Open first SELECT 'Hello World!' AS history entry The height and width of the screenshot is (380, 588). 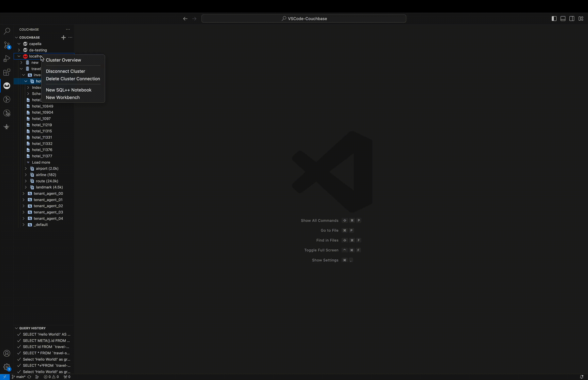(x=44, y=334)
